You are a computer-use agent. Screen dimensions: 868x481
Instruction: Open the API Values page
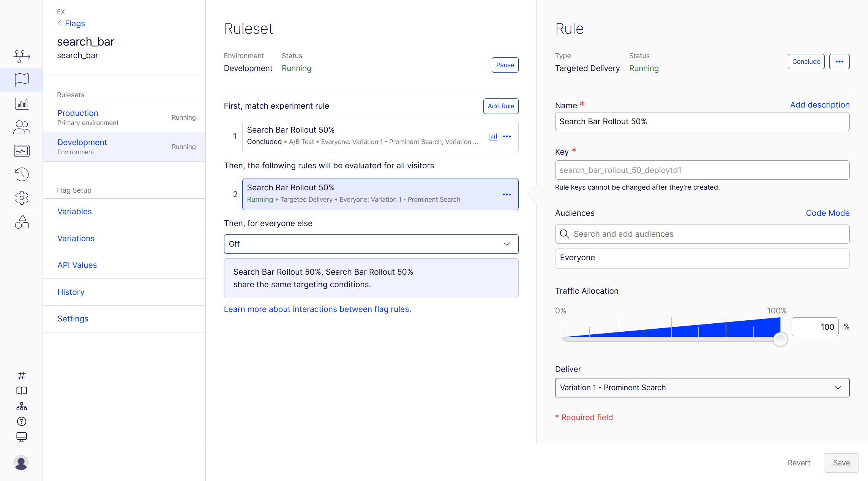tap(77, 265)
